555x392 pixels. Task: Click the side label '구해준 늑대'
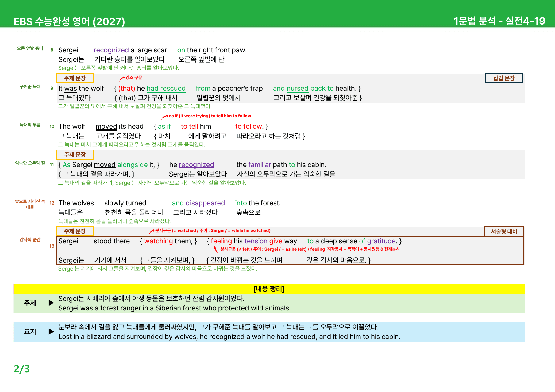tap(30, 86)
